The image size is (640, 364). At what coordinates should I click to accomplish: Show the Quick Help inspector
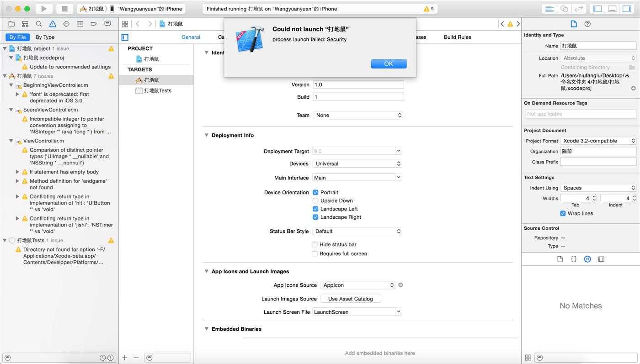(x=587, y=24)
